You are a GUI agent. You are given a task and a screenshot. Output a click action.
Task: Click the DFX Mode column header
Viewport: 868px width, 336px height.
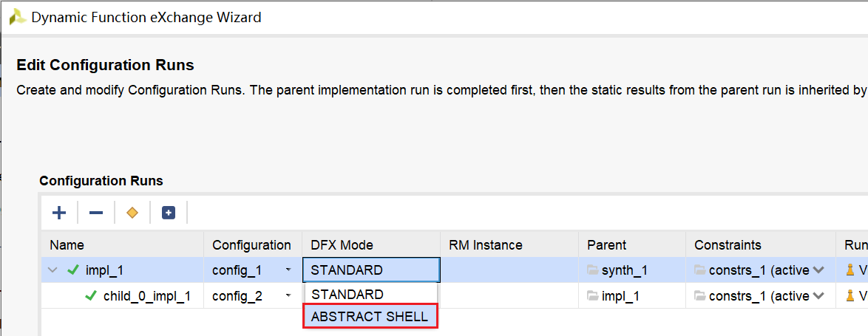[x=342, y=245]
